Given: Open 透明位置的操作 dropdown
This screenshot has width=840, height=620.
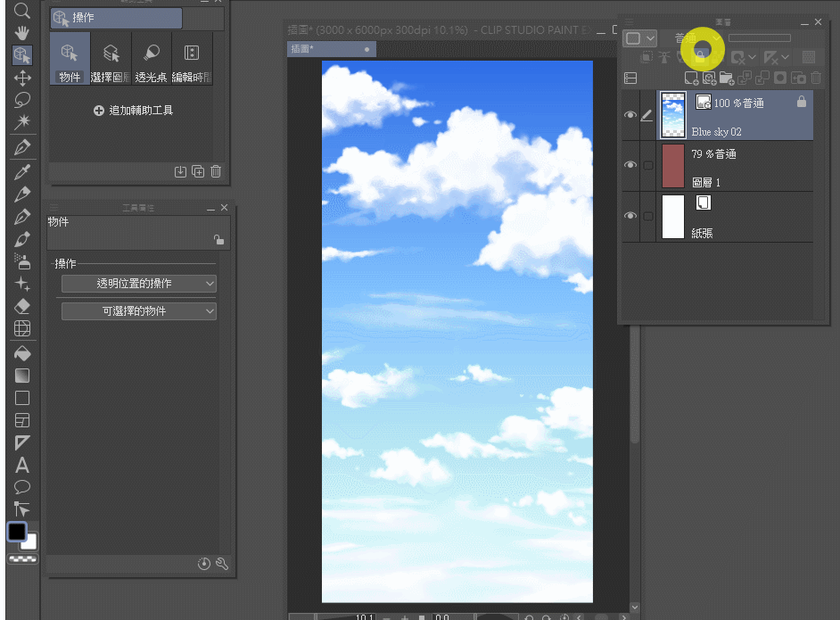Looking at the screenshot, I should pos(139,284).
